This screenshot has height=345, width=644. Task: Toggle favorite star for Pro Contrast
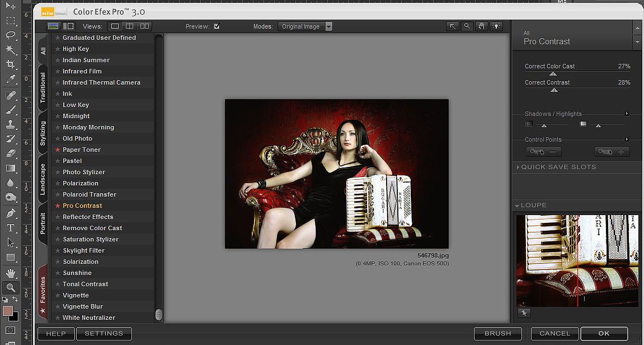click(58, 206)
